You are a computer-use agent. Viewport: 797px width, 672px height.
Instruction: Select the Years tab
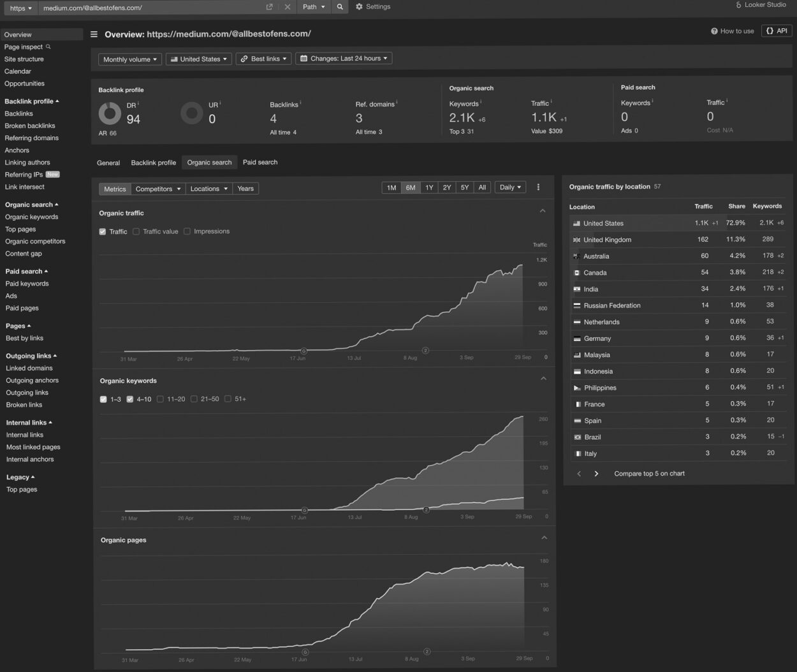[245, 189]
